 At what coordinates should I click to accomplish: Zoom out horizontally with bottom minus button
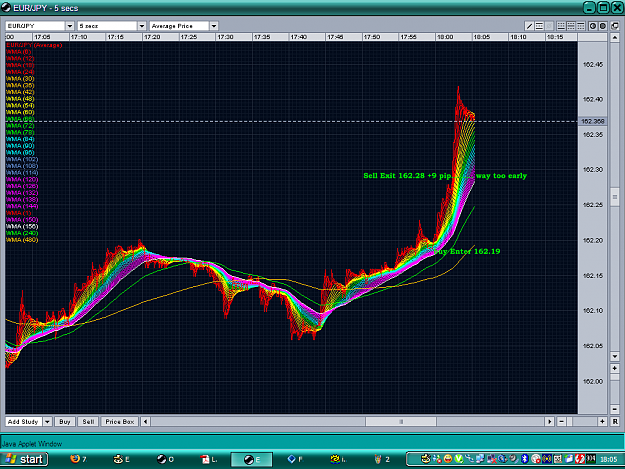coord(562,421)
